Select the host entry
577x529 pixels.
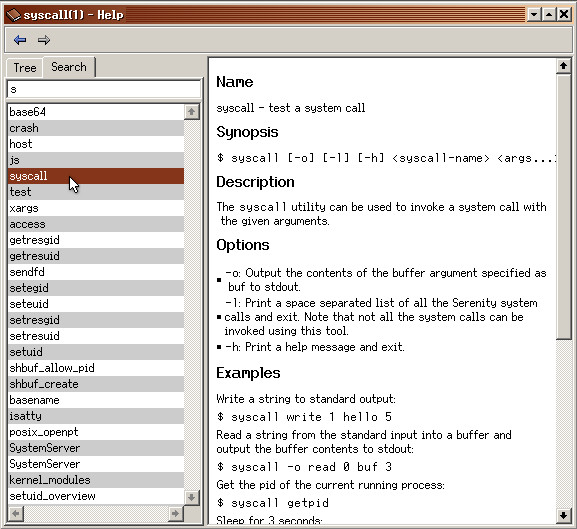tap(96, 144)
